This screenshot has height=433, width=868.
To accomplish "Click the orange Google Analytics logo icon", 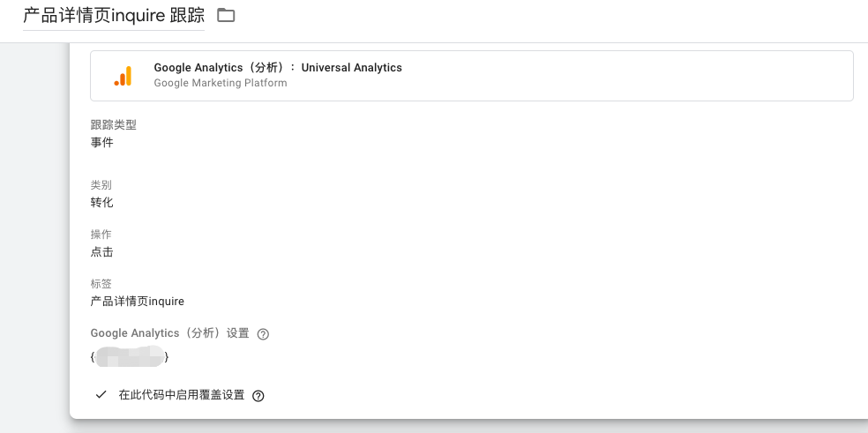I will click(x=123, y=76).
